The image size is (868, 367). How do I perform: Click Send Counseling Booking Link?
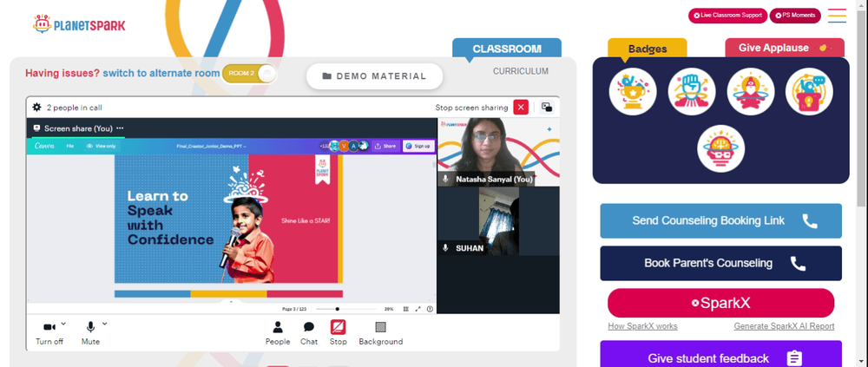pos(720,221)
